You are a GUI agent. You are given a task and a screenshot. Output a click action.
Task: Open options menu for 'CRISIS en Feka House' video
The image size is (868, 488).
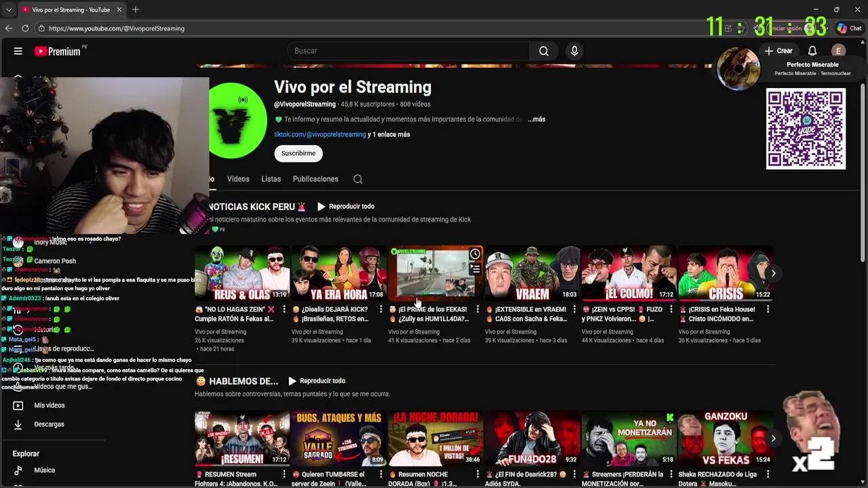768,309
